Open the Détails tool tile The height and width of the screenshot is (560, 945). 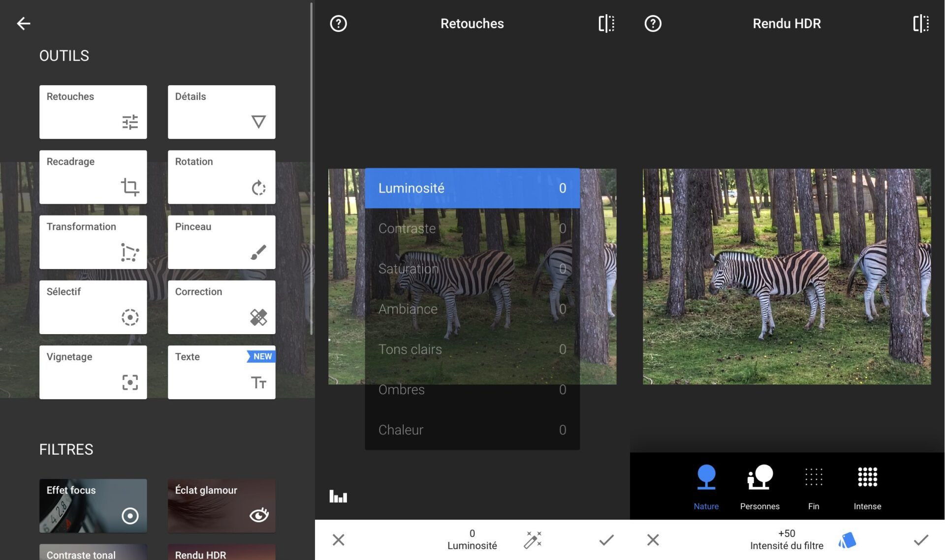221,112
